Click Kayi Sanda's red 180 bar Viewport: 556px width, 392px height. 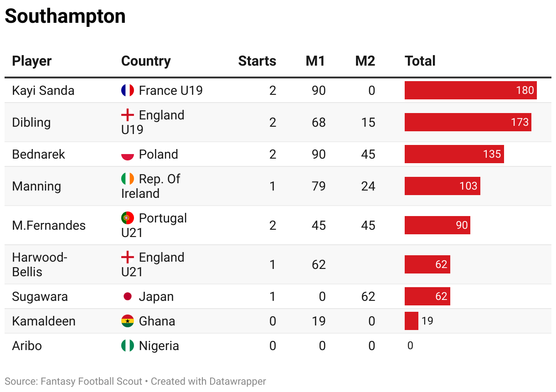click(470, 90)
